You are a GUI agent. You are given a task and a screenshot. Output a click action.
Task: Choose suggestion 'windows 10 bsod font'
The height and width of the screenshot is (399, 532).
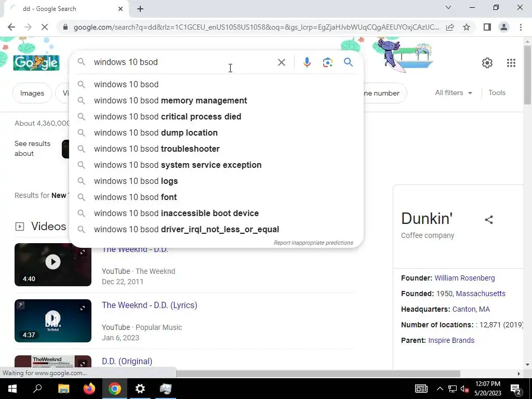pyautogui.click(x=216, y=197)
